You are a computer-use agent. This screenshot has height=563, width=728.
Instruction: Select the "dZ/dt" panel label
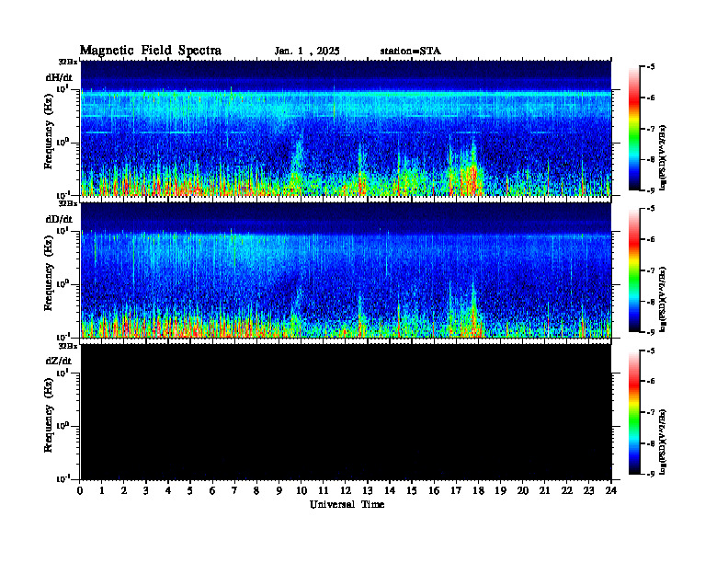point(59,361)
